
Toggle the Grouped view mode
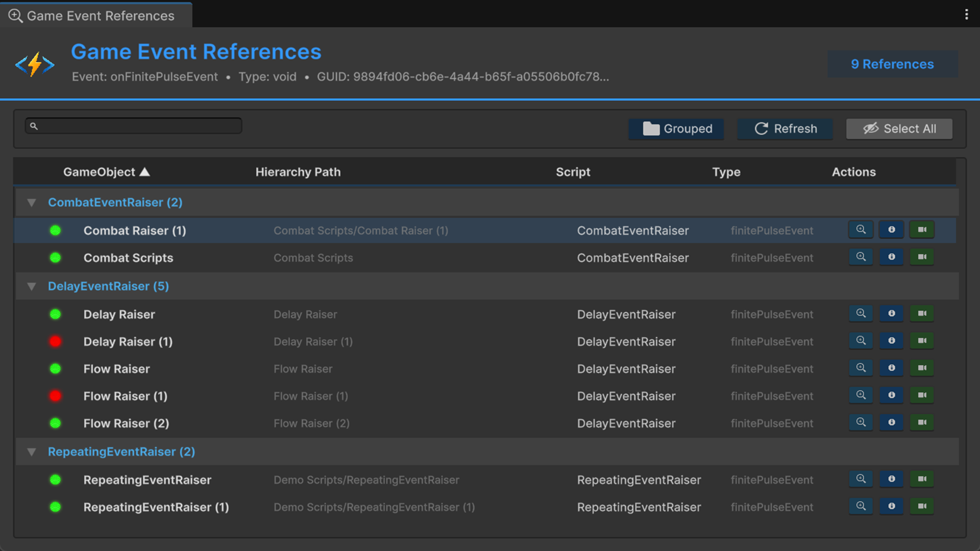coord(676,129)
